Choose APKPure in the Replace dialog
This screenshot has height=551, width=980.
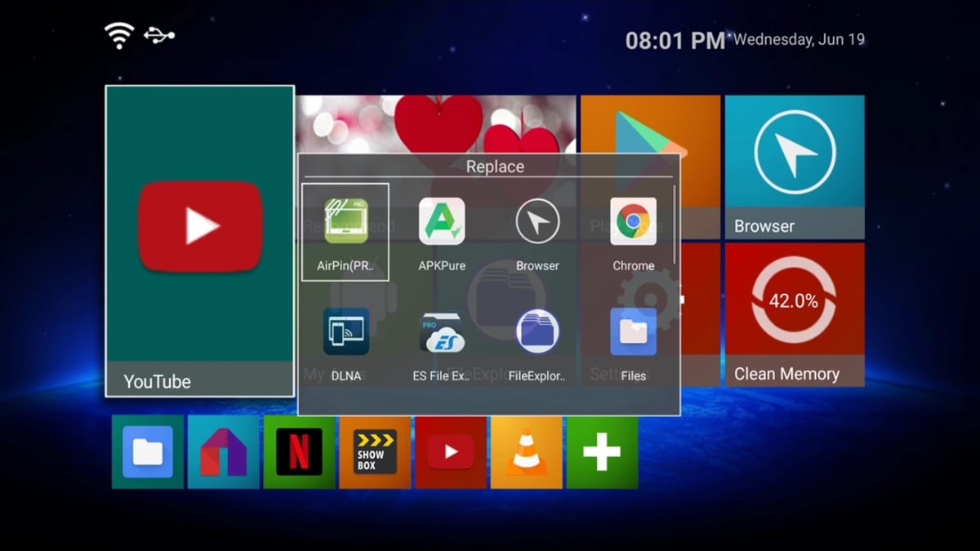(x=442, y=233)
